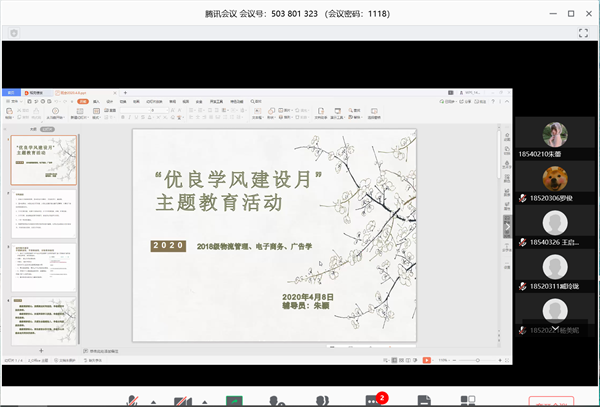Image resolution: width=600 pixels, height=407 pixels.
Task: Switch to the blue 首页 tab in WPS
Action: pyautogui.click(x=12, y=92)
